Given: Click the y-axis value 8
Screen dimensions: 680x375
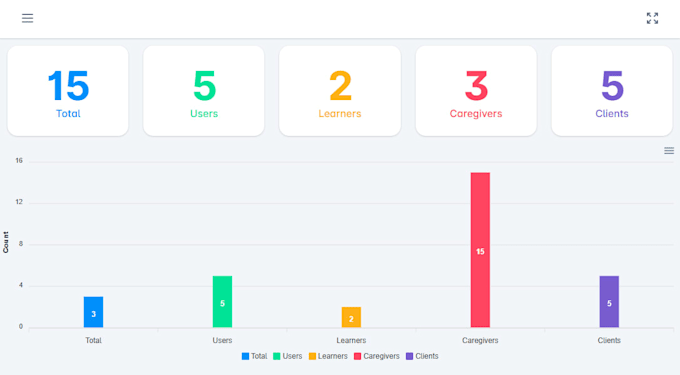Looking at the screenshot, I should coord(21,244).
